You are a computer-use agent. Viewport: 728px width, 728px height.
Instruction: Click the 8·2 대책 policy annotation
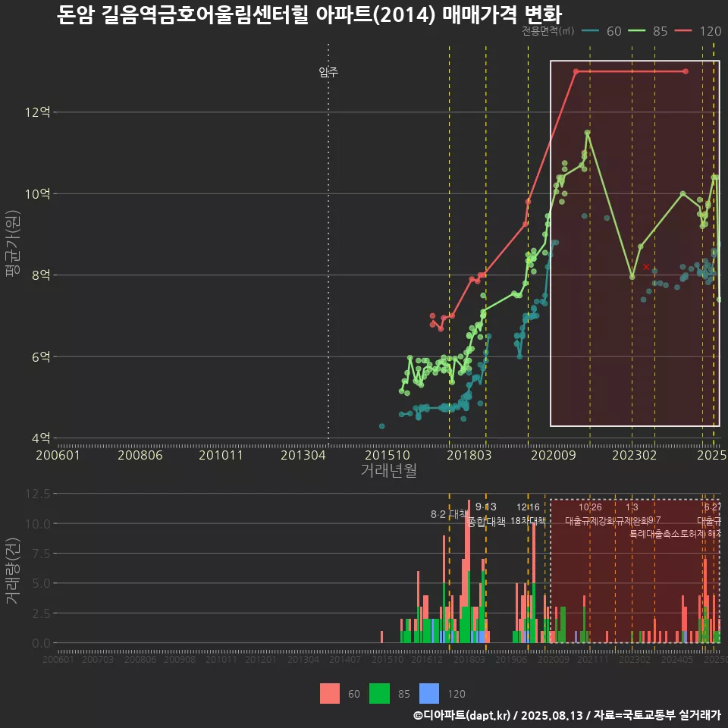pyautogui.click(x=449, y=514)
